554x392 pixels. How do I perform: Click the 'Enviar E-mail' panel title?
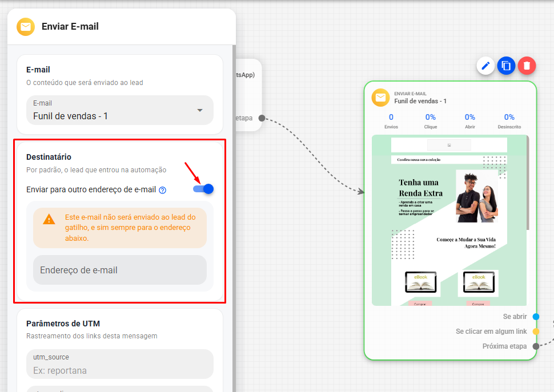[70, 26]
